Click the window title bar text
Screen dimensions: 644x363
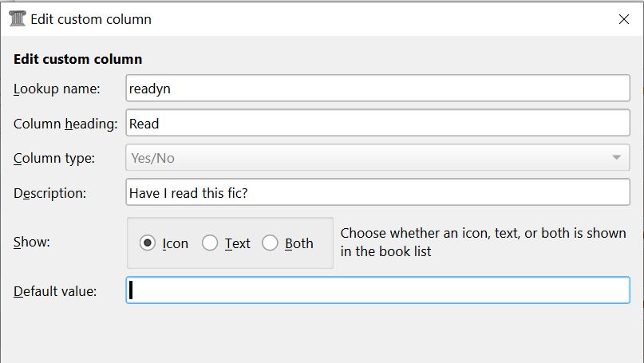coord(91,18)
